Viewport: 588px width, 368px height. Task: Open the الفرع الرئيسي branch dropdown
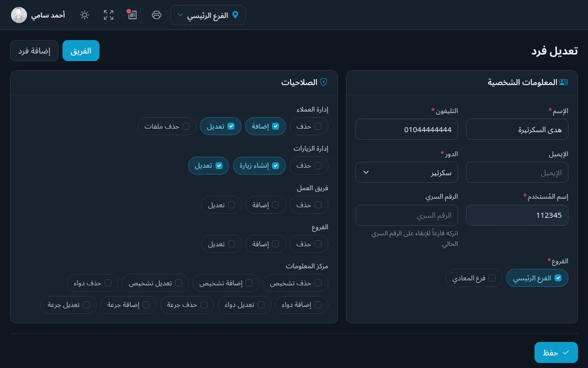point(208,15)
